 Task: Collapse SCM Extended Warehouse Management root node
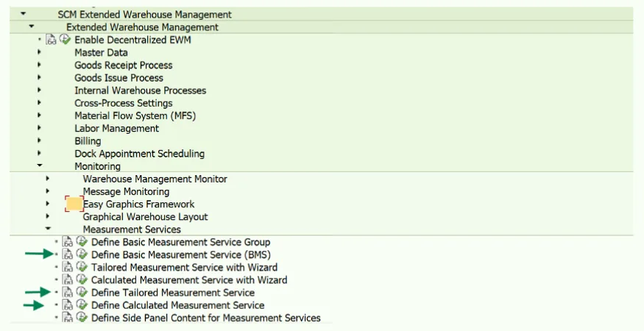(23, 14)
